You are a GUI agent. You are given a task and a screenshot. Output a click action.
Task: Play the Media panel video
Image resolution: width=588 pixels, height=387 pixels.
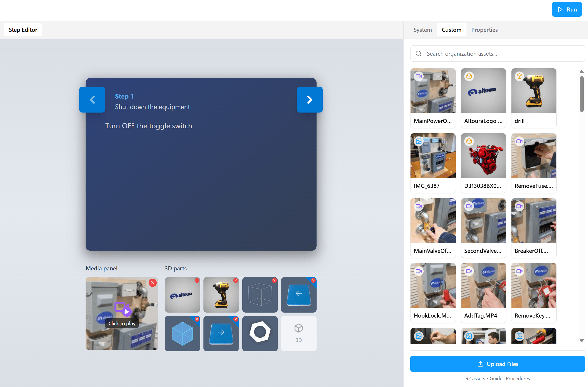point(122,313)
